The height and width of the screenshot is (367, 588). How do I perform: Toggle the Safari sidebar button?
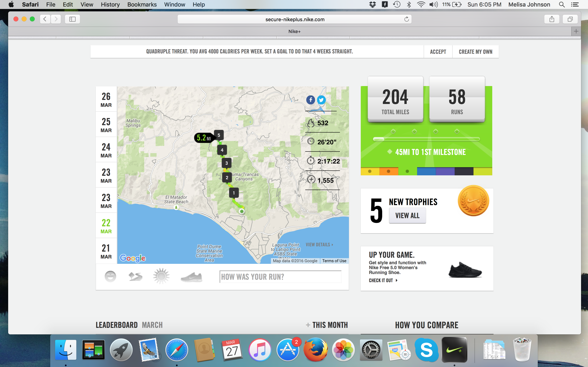click(72, 19)
